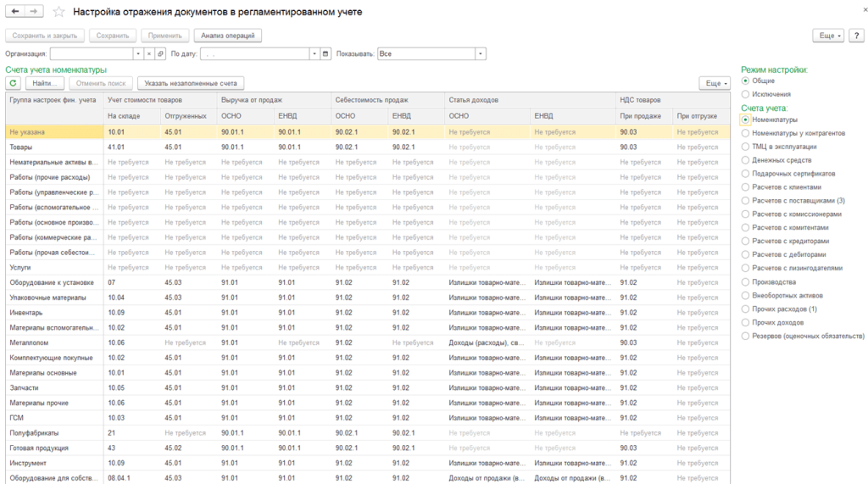
Task: Add page to favorites with star icon
Action: (x=58, y=13)
